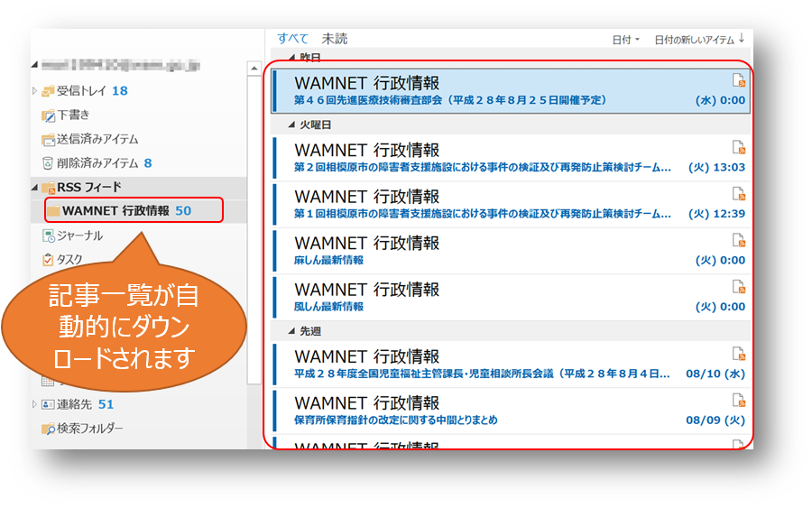812x508 pixels.
Task: Select the RSS フィード folder label
Action: point(88,187)
